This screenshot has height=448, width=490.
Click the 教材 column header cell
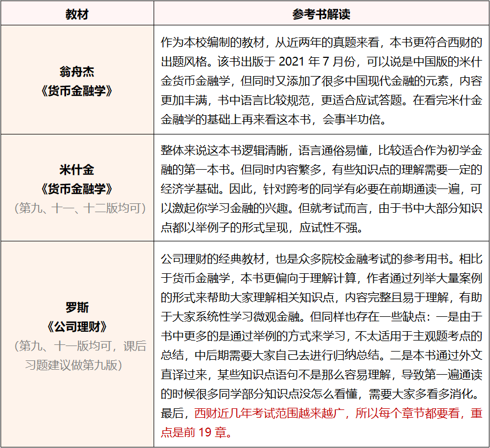(77, 13)
